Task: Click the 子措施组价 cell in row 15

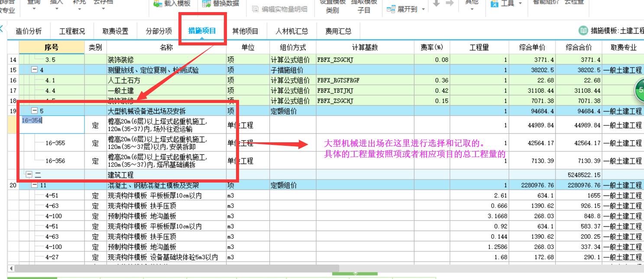Action: [292, 70]
